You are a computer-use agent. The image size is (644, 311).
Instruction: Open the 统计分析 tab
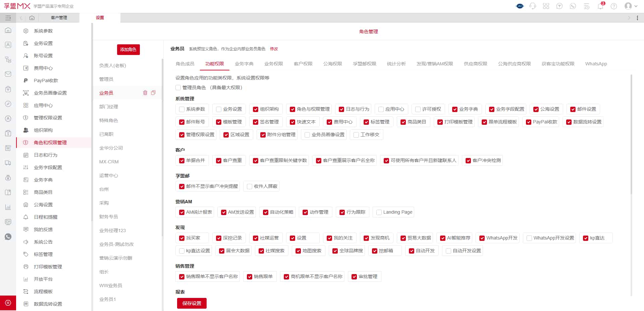pos(396,64)
